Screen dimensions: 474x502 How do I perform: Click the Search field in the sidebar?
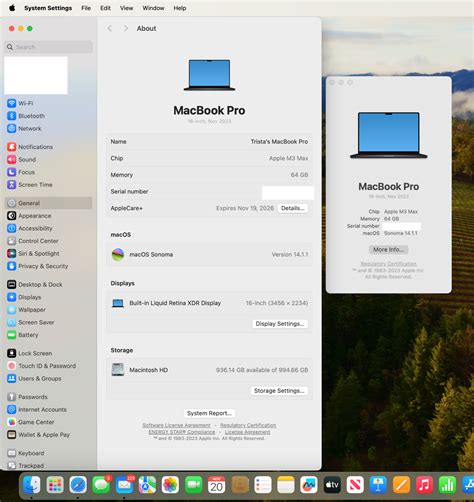[49, 47]
